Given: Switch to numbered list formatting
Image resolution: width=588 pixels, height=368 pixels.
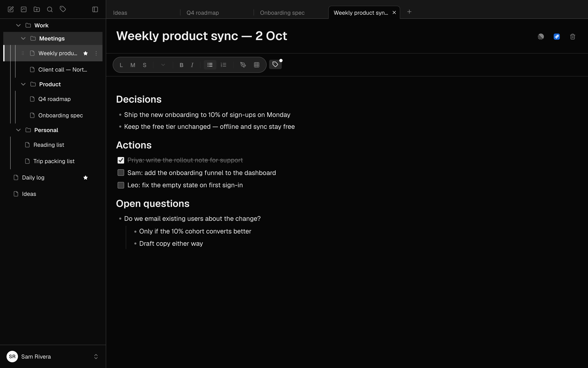Looking at the screenshot, I should pos(224,65).
